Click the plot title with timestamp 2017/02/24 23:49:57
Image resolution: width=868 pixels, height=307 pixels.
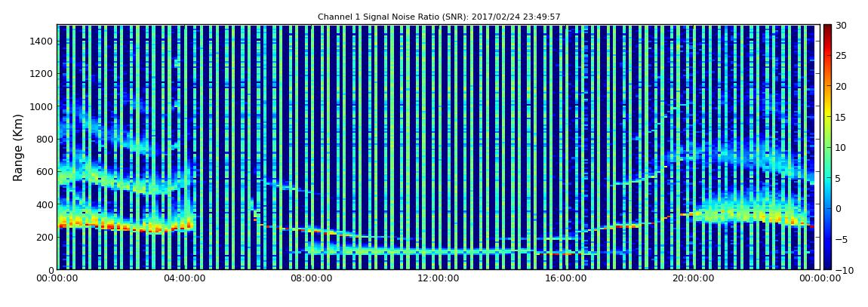coord(439,17)
